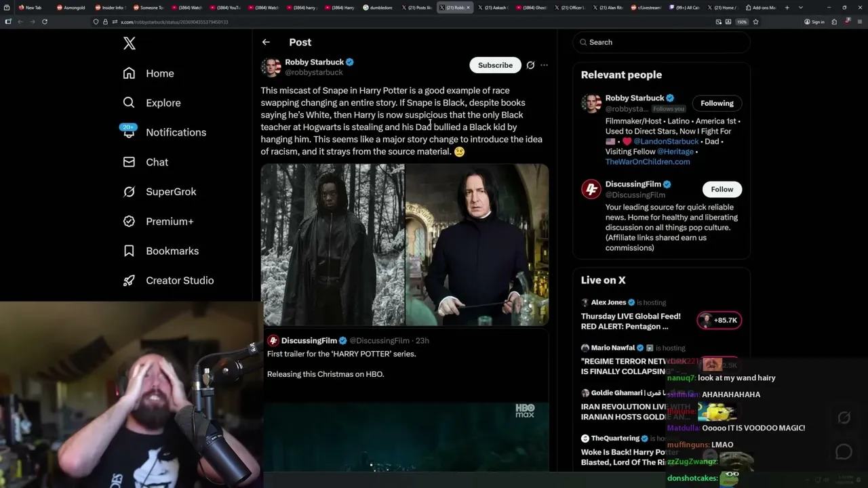This screenshot has height=488, width=868.
Task: Click the HBO Max logo in trailer video
Action: pyautogui.click(x=525, y=410)
